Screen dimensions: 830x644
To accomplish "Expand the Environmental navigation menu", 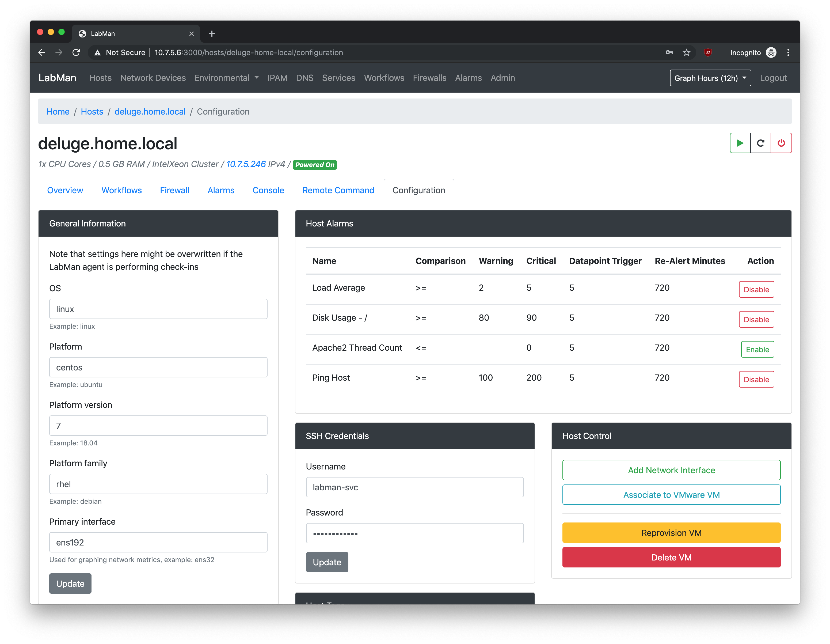I will tap(227, 78).
